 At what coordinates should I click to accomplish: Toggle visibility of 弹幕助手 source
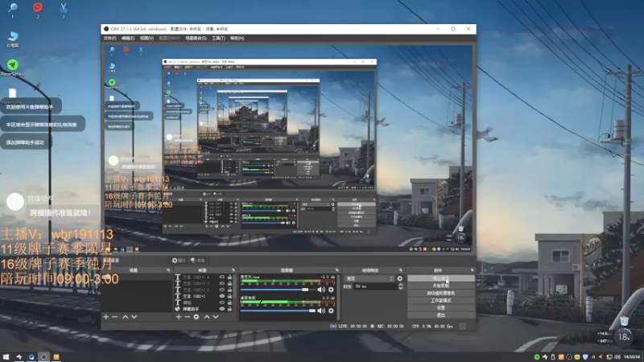(222, 309)
